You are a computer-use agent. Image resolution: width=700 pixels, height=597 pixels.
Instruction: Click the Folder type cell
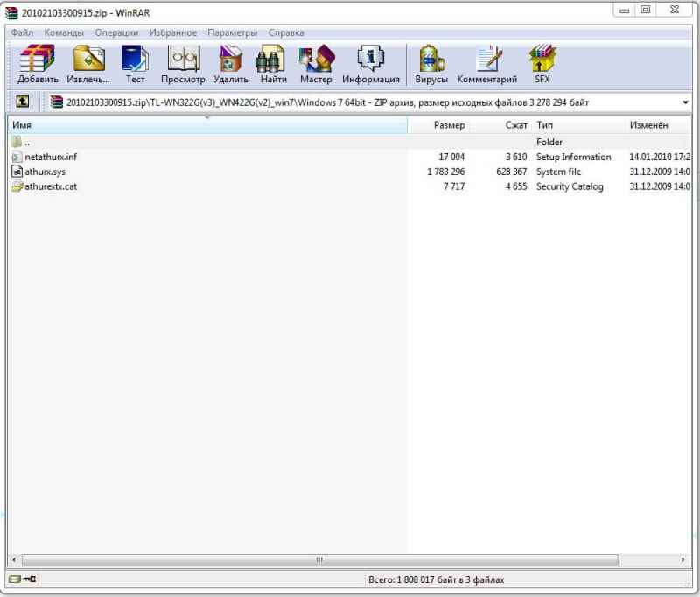tap(549, 142)
